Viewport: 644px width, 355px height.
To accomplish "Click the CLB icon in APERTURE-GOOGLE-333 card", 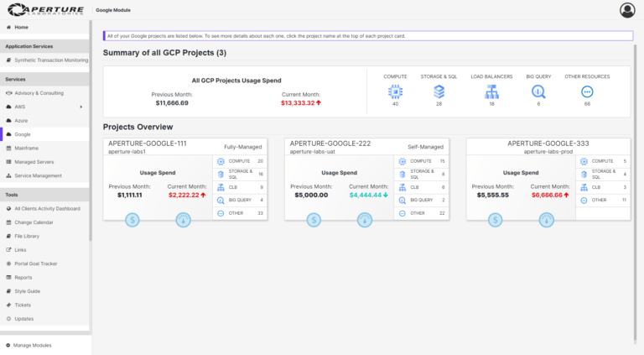I will (584, 187).
